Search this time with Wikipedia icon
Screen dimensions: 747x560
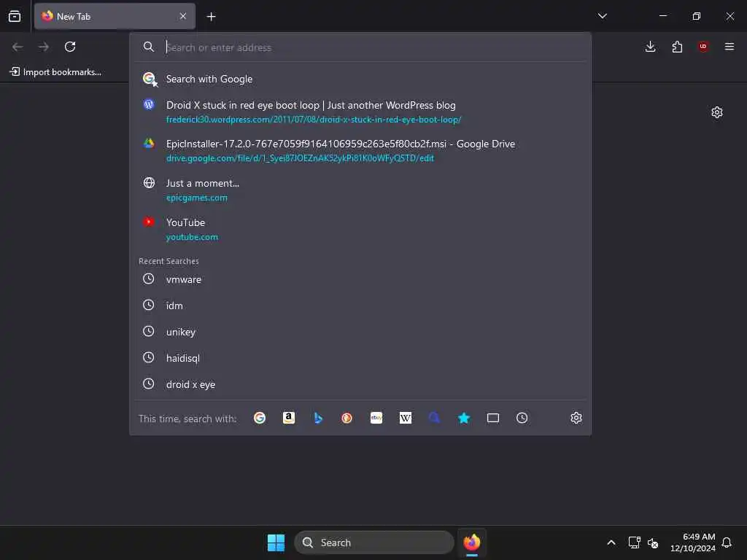tap(406, 418)
